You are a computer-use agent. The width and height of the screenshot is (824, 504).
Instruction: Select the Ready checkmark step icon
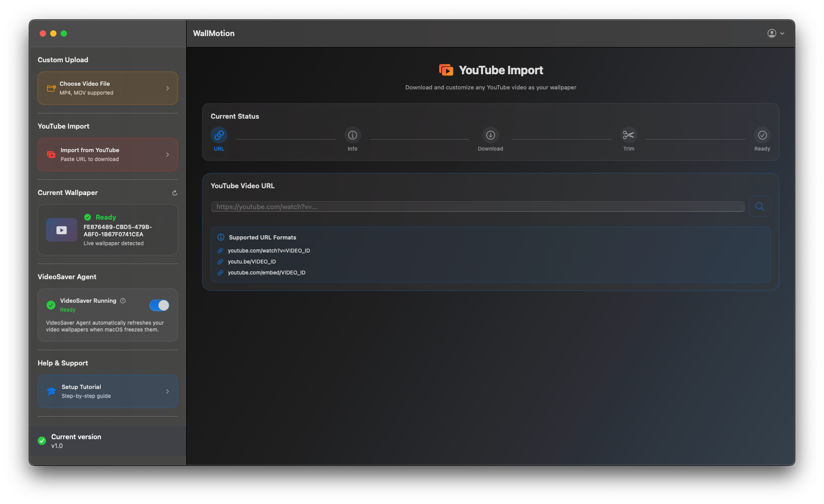coord(762,135)
